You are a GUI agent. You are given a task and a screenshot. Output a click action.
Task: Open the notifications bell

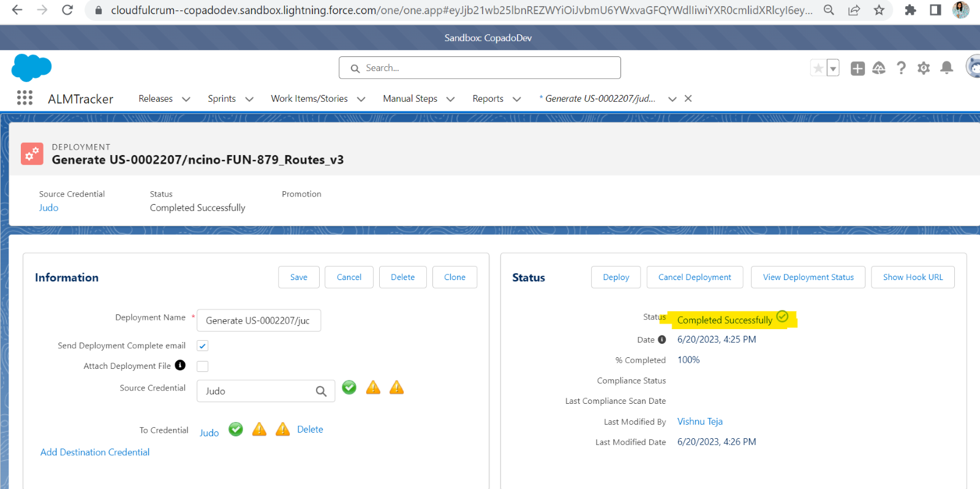(x=946, y=68)
